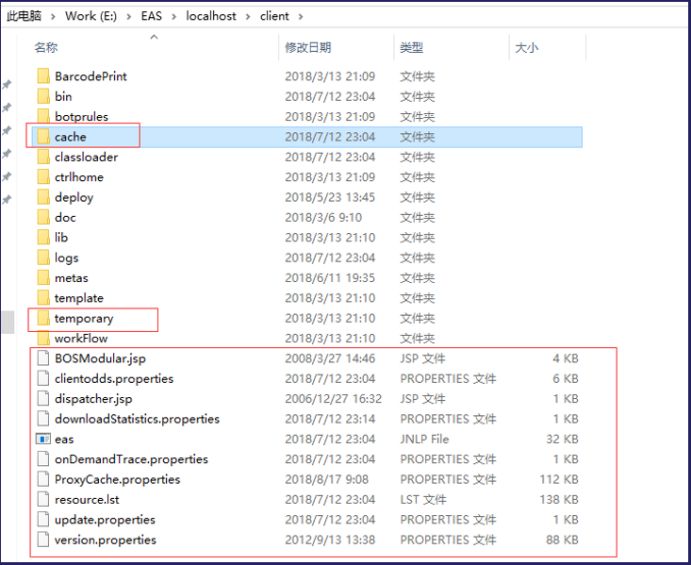Sort files by 修改日期 column header
The width and height of the screenshot is (691, 565).
pyautogui.click(x=308, y=48)
